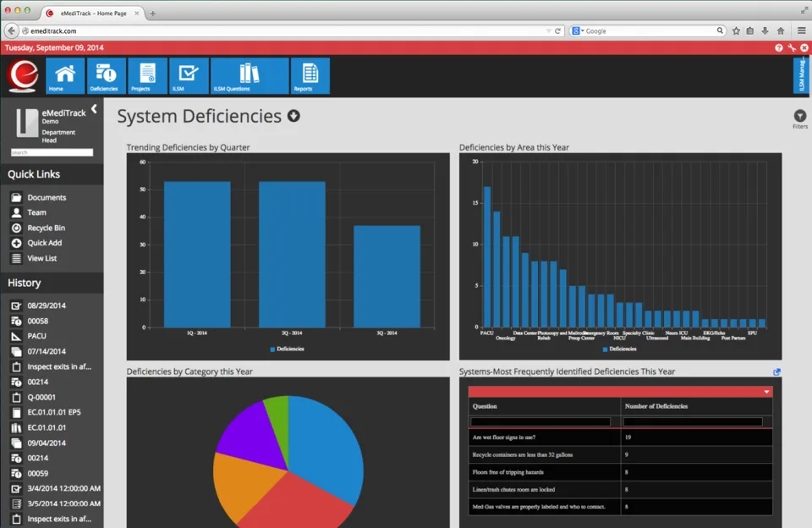This screenshot has width=812, height=528.
Task: Open the Reports icon
Action: (310, 75)
